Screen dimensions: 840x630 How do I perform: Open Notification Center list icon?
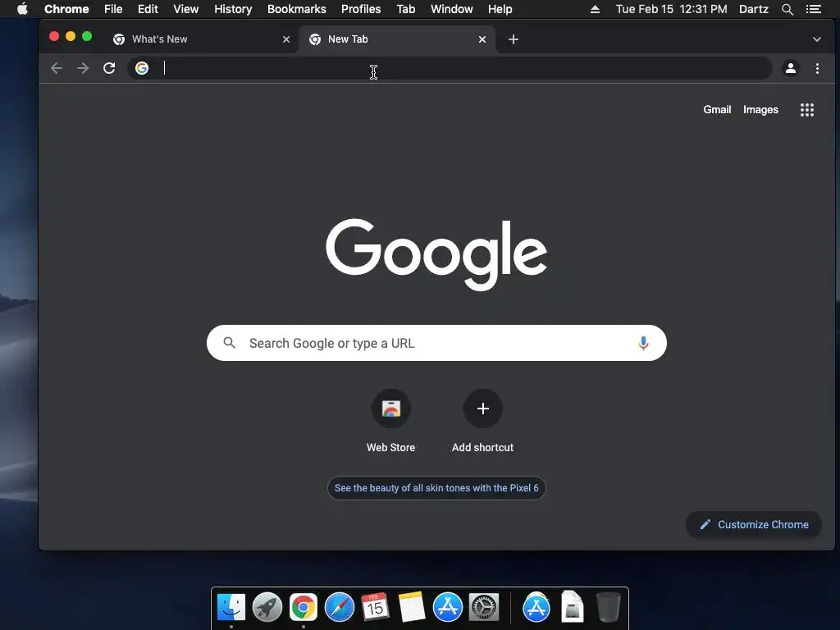coord(813,9)
